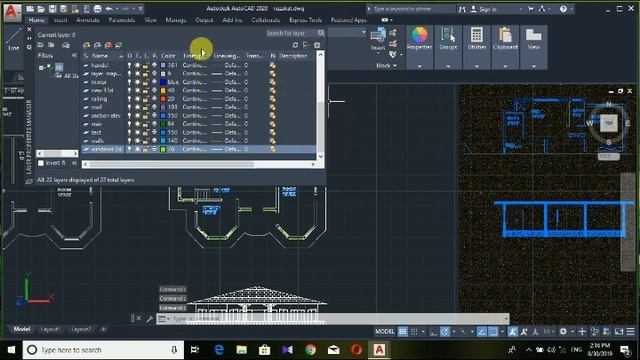Click the search magnifier beside Search for layer
Screen dimensions: 640x360
coord(321,33)
